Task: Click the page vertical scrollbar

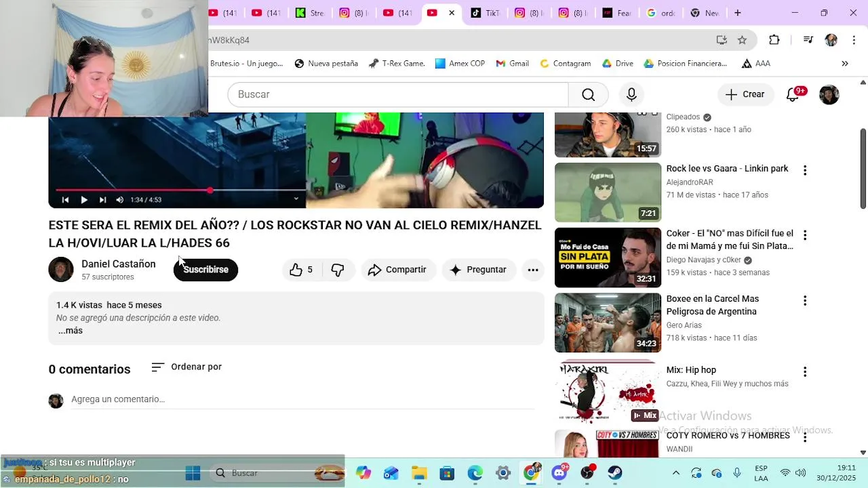Action: [x=863, y=168]
